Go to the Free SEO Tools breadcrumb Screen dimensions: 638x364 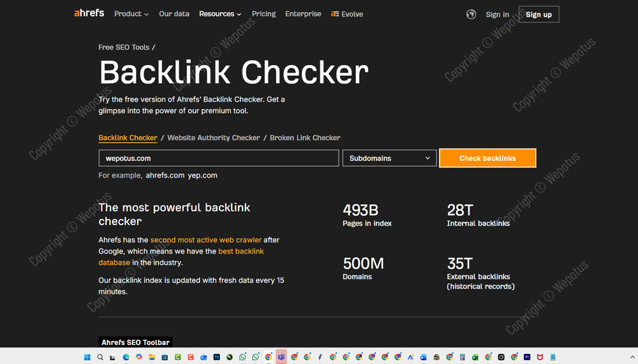(124, 47)
